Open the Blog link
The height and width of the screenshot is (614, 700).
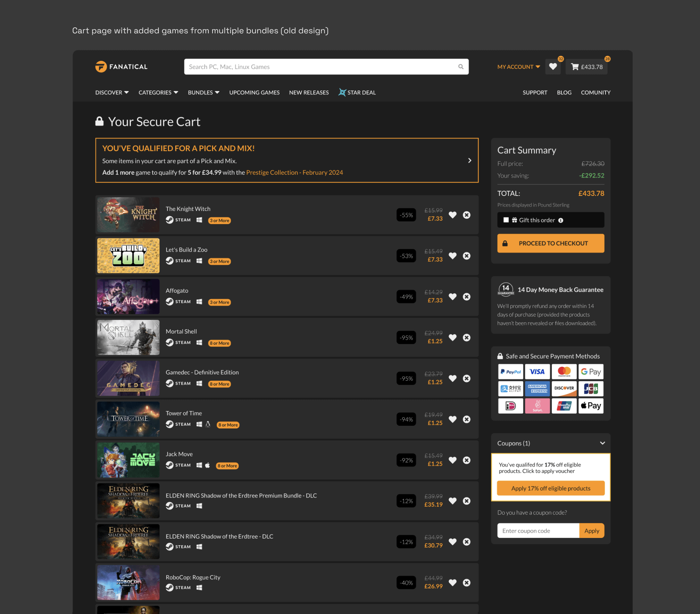(564, 92)
